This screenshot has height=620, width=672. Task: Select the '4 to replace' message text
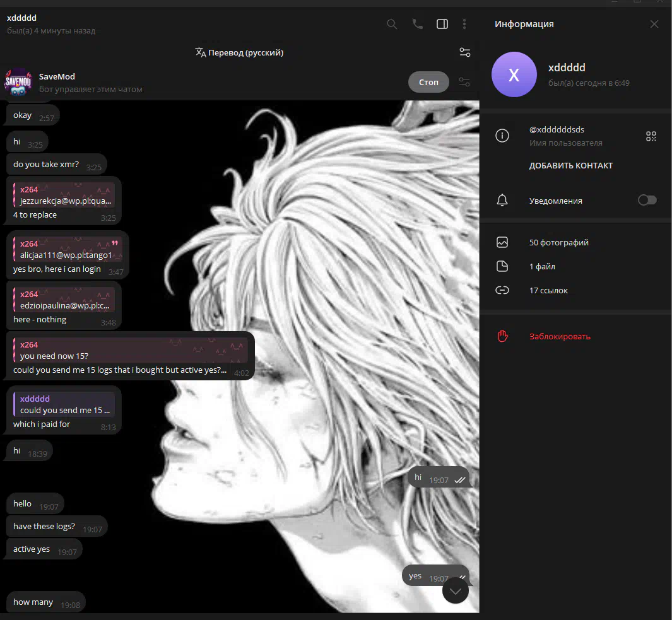[35, 214]
